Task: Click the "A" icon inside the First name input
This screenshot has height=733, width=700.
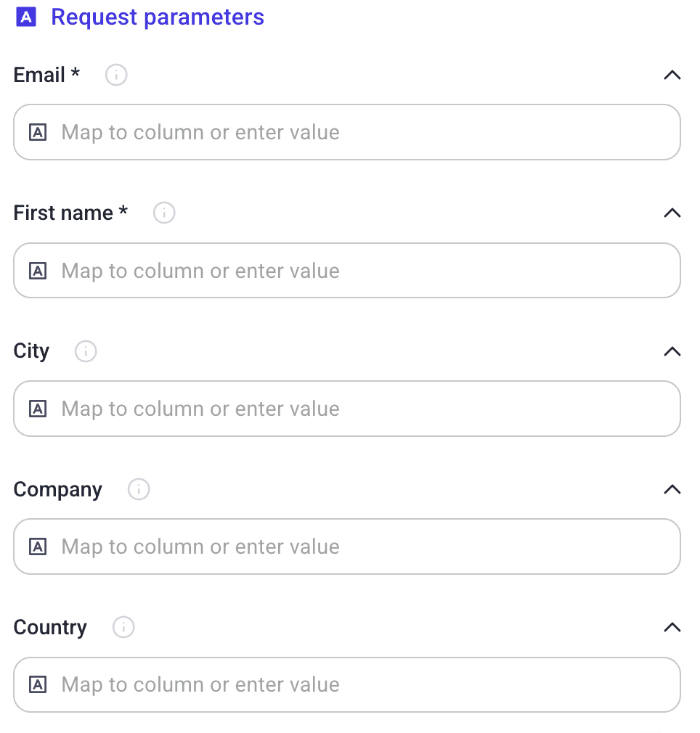Action: (x=37, y=270)
